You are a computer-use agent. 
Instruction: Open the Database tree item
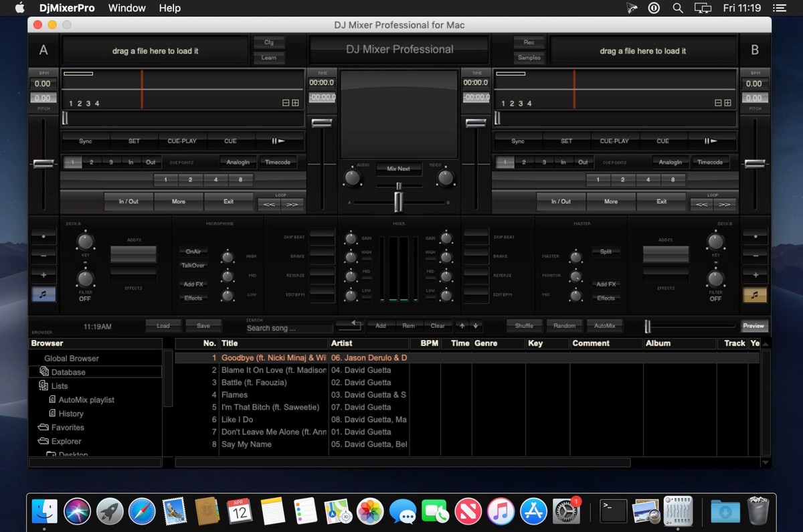point(68,372)
